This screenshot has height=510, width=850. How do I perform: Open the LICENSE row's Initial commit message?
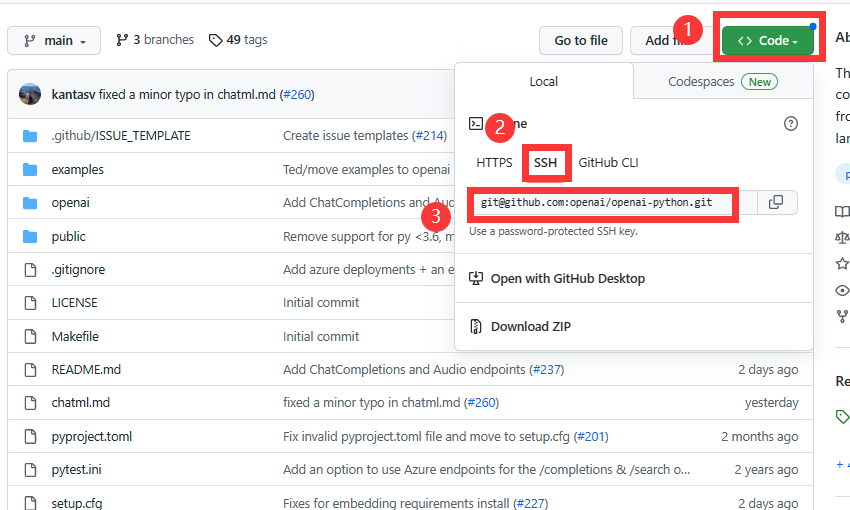[321, 303]
